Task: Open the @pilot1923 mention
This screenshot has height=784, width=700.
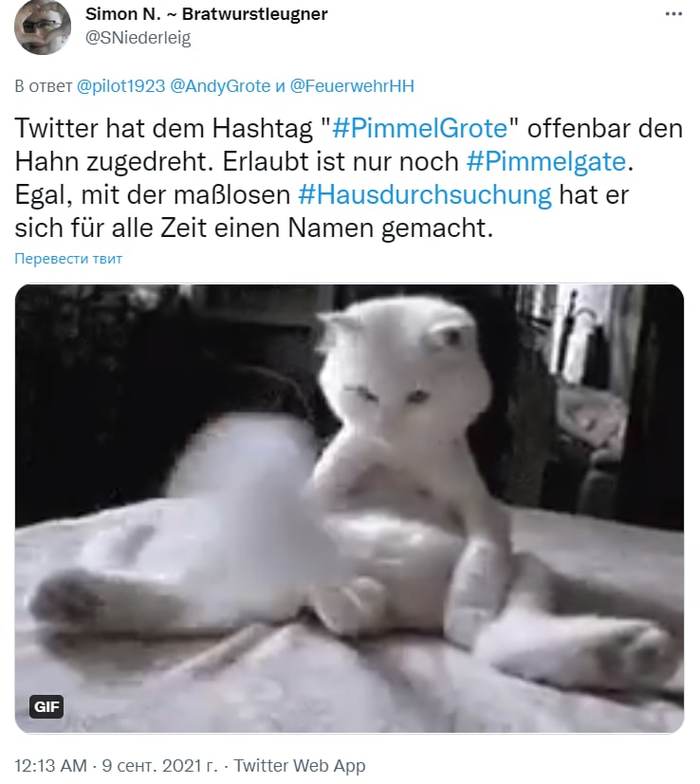Action: coord(120,86)
